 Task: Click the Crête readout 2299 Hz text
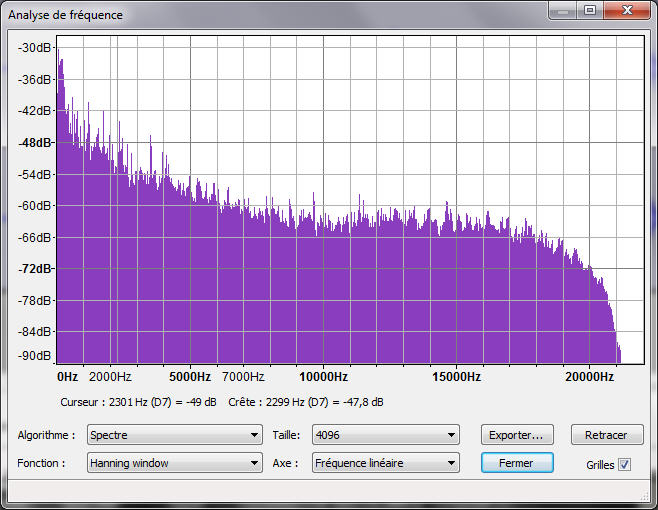pyautogui.click(x=306, y=402)
